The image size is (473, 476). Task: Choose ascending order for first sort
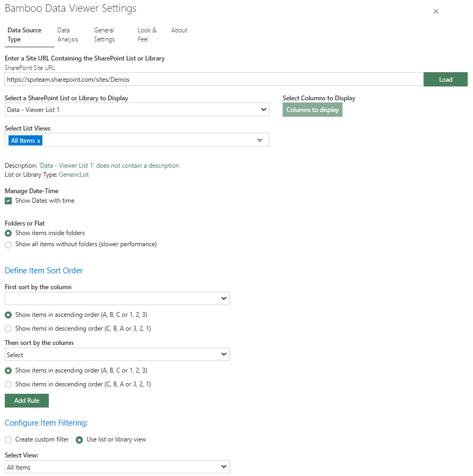8,315
